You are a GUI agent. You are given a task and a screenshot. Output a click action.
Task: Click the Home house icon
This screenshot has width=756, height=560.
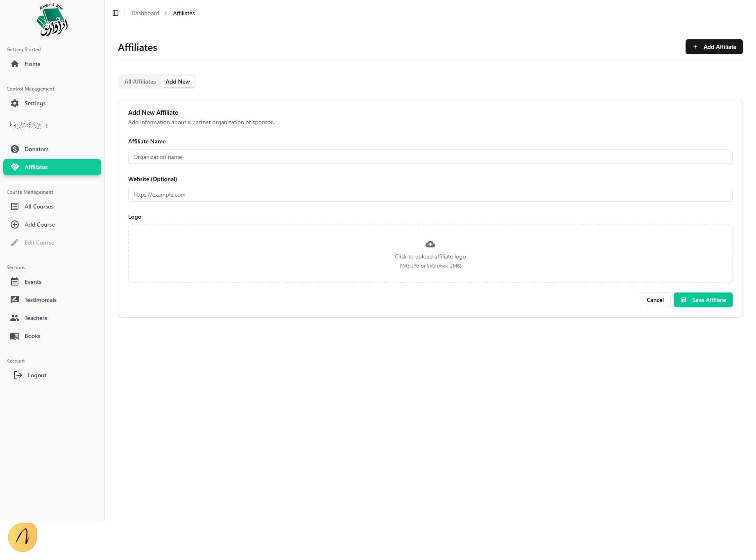pyautogui.click(x=15, y=64)
